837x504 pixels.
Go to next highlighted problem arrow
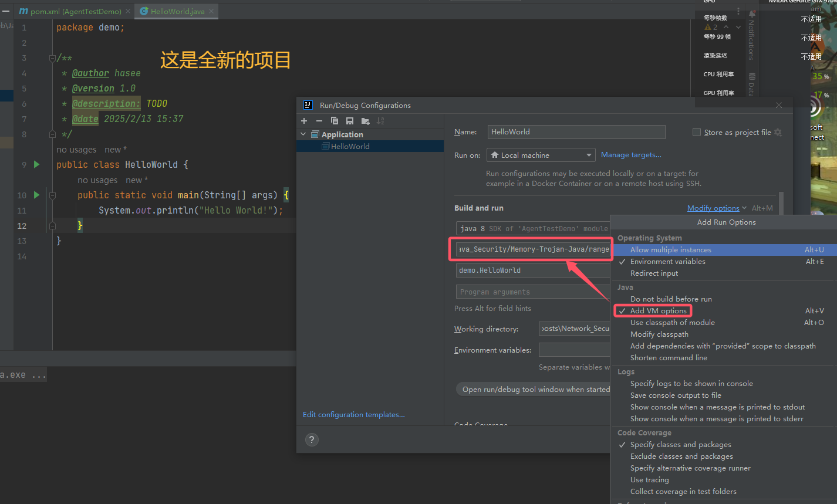tap(738, 27)
